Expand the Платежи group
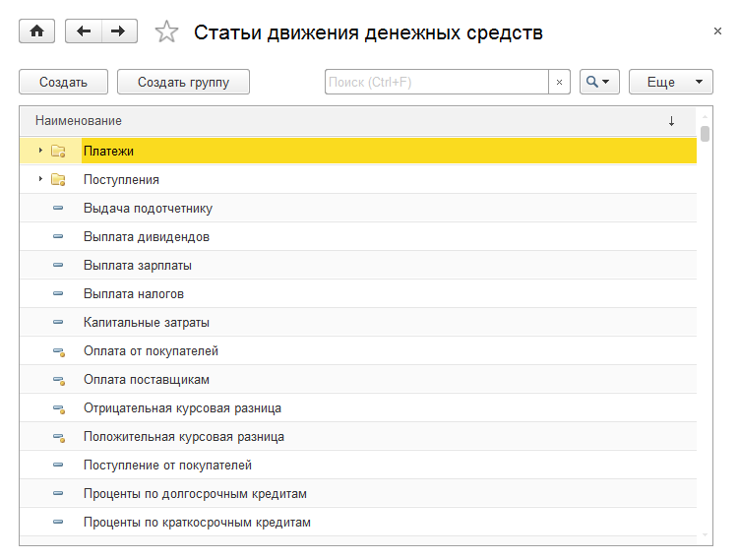Viewport: 739px width, 560px height. point(40,151)
